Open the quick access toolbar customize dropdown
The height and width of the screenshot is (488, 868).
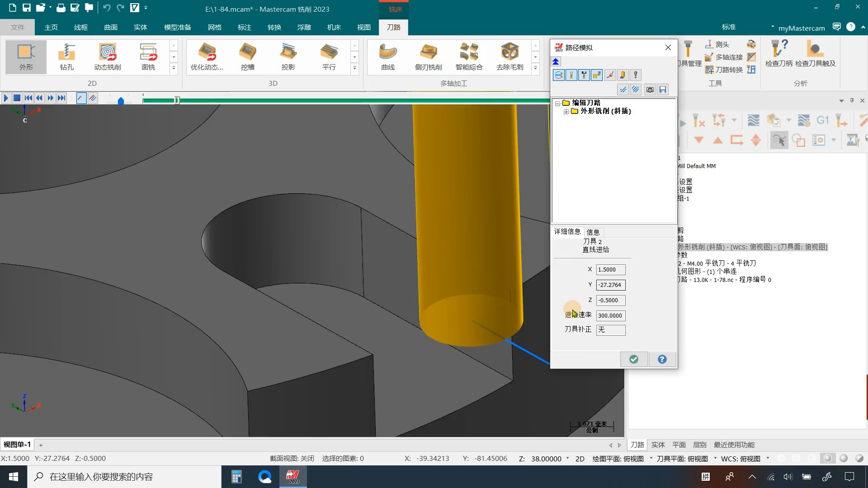click(146, 8)
